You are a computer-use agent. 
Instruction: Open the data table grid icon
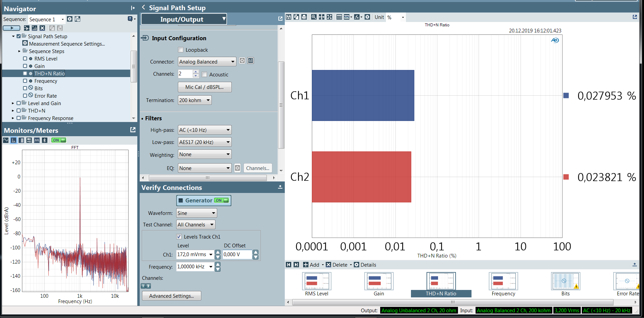[x=339, y=17]
